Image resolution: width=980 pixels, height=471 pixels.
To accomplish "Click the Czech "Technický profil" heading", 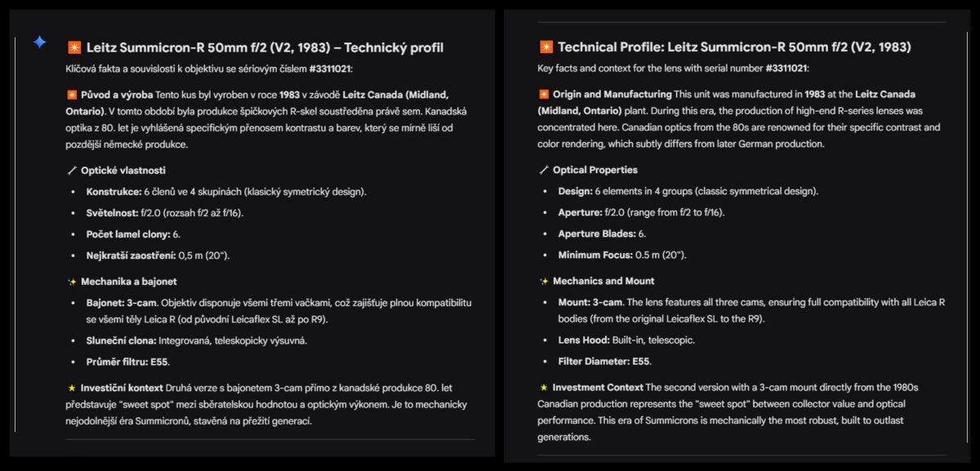I will [265, 48].
